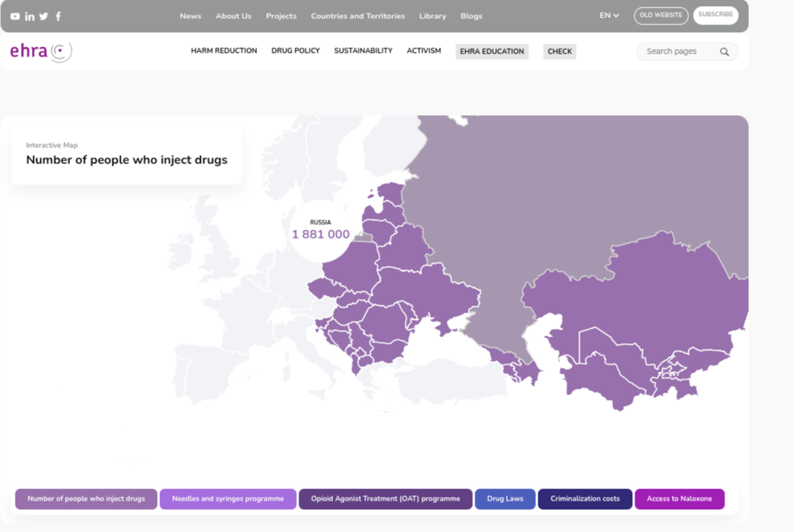Open the Harm Reduction menu
Viewport: 793px width, 532px height.
pyautogui.click(x=224, y=51)
